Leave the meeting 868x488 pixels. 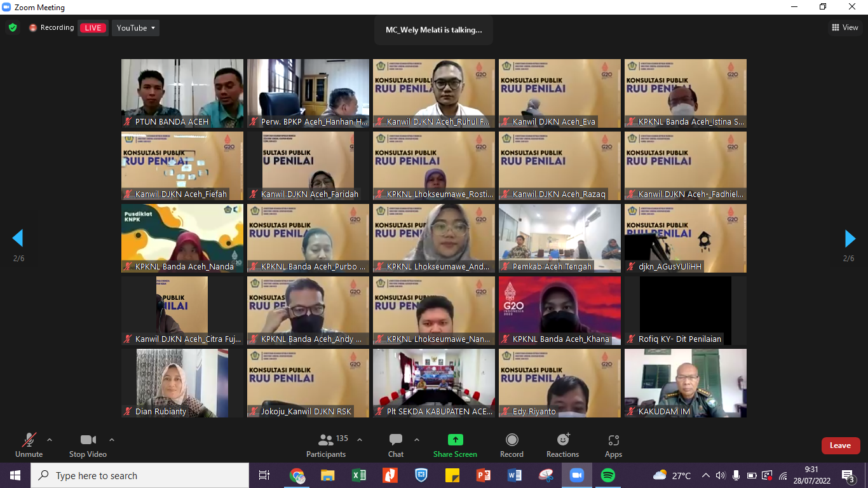click(x=840, y=445)
